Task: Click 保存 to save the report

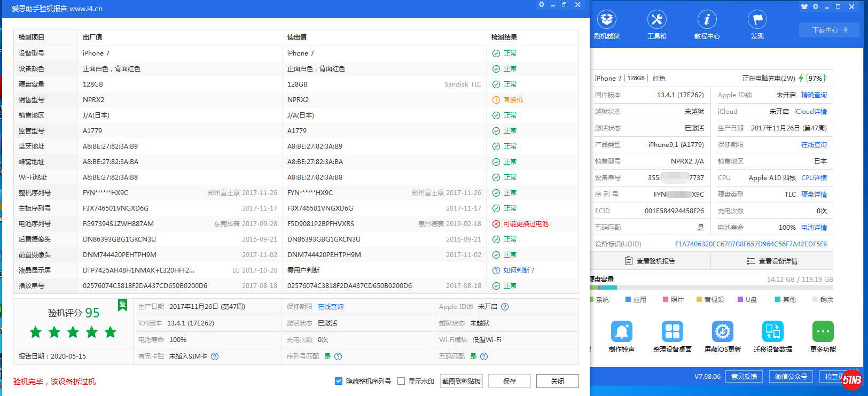Action: pyautogui.click(x=509, y=381)
